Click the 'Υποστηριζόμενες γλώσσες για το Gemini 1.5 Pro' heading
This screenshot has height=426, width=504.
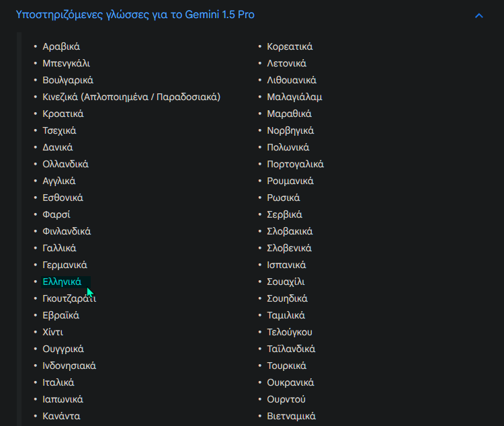(135, 15)
